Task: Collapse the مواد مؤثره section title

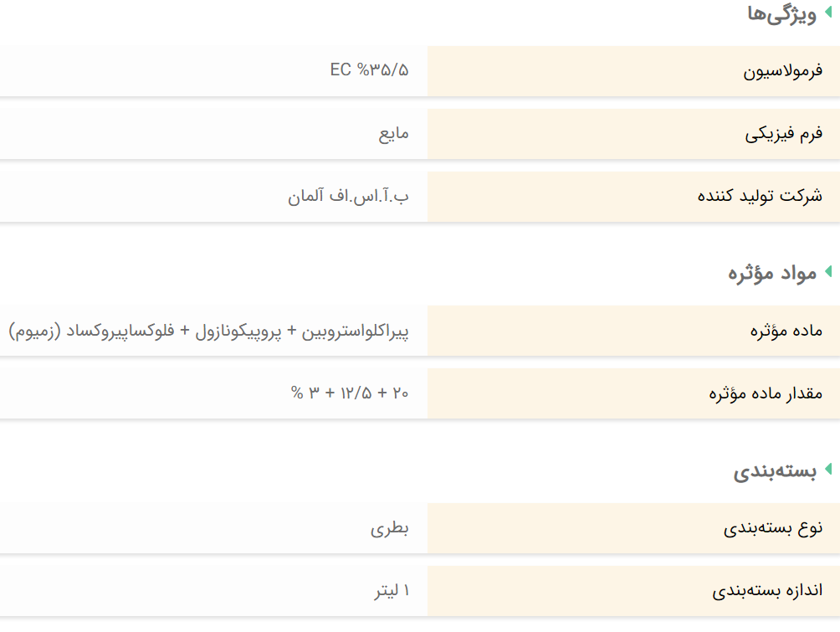Action: pyautogui.click(x=771, y=273)
